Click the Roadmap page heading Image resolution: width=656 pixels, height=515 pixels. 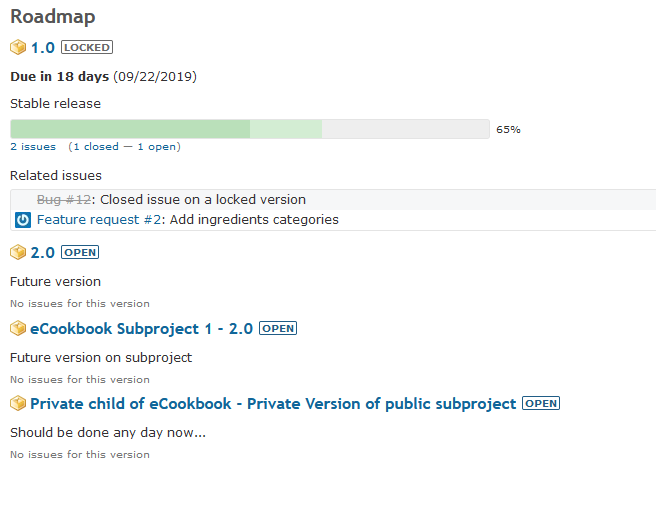[x=53, y=17]
